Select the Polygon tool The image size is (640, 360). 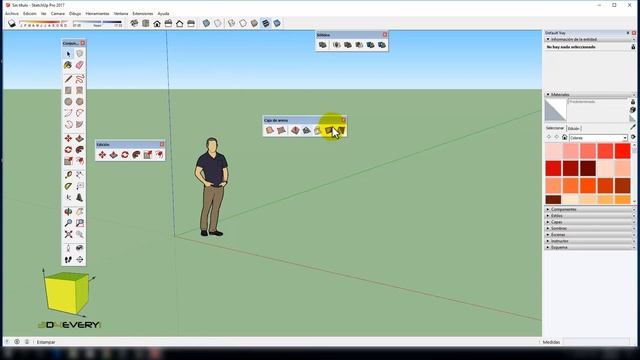[x=80, y=101]
